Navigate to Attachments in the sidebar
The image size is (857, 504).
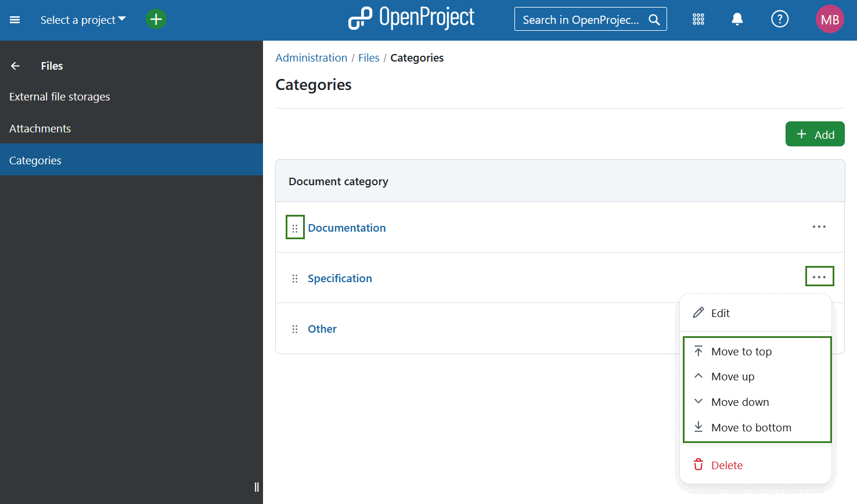click(x=40, y=128)
